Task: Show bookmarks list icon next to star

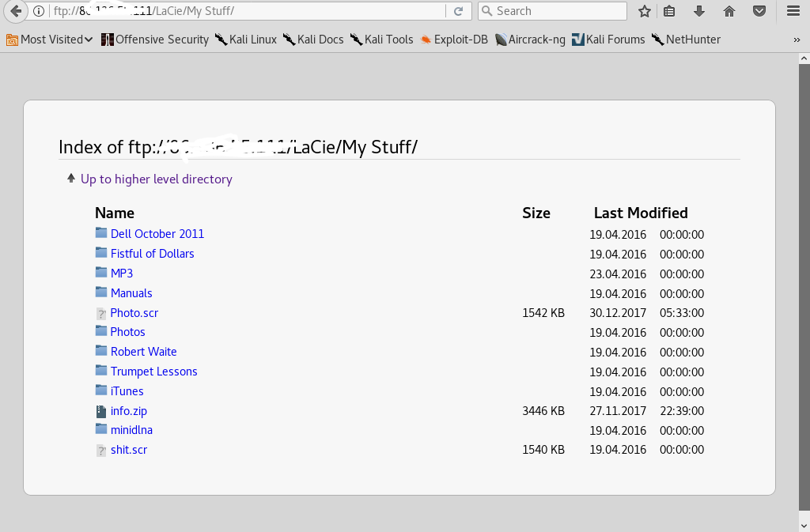Action: point(669,11)
